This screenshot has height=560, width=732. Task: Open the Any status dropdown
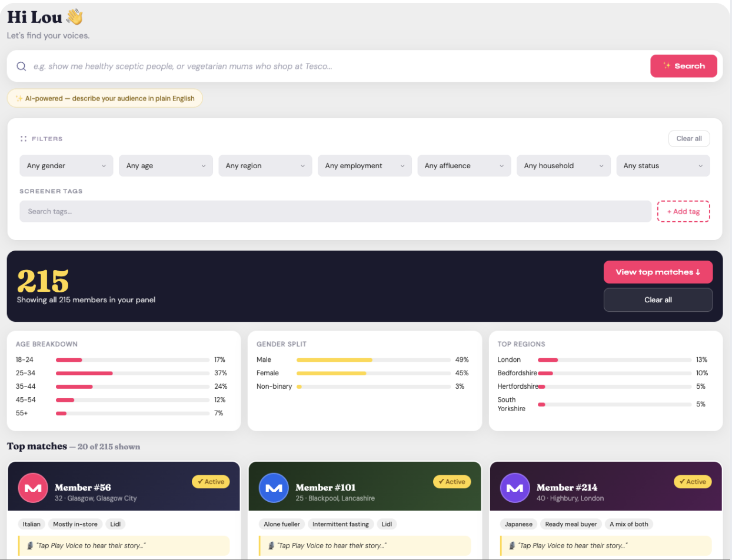coord(663,166)
